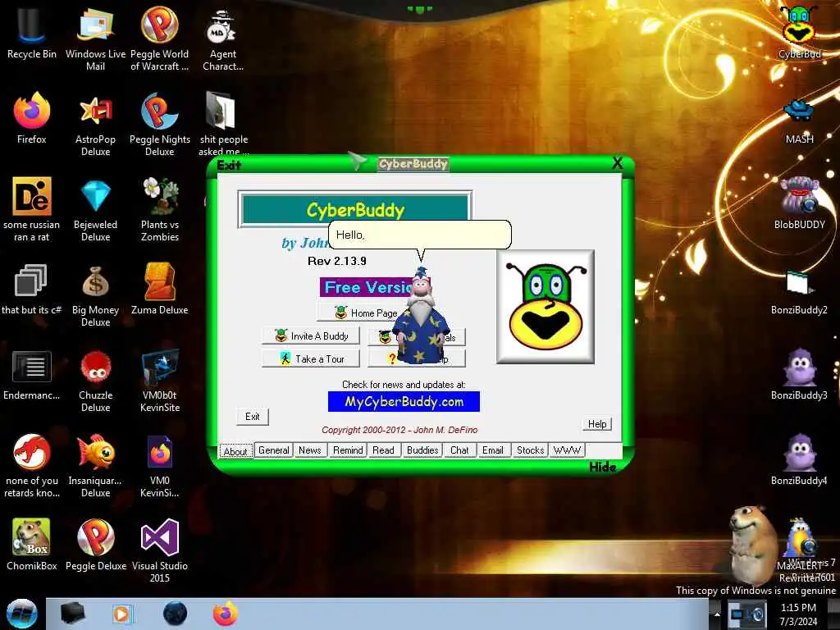The image size is (840, 630).
Task: Click the Free Version banner
Action: click(367, 287)
